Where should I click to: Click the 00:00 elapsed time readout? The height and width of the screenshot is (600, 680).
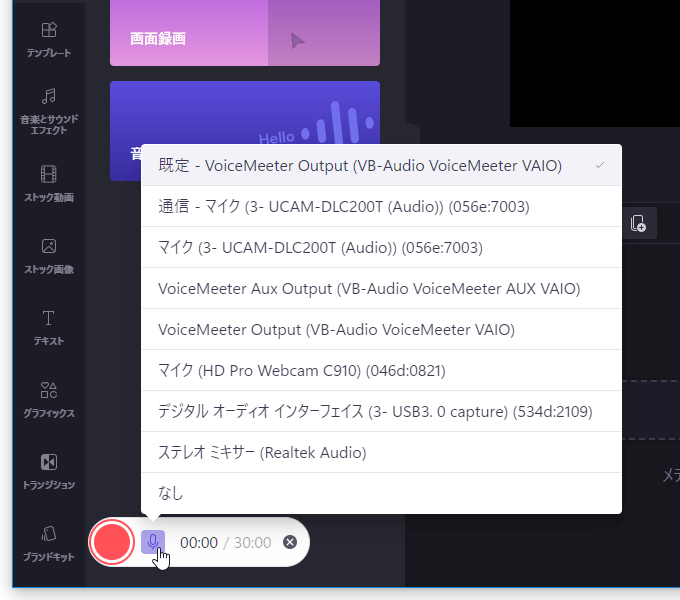tap(199, 542)
